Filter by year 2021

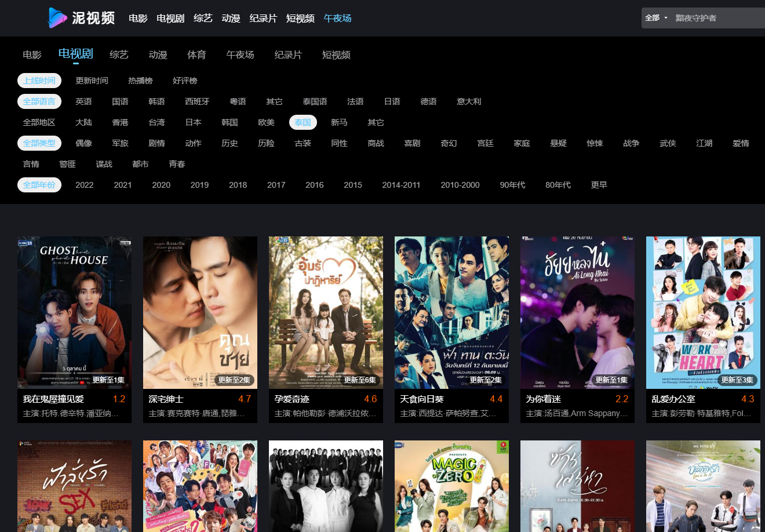122,185
